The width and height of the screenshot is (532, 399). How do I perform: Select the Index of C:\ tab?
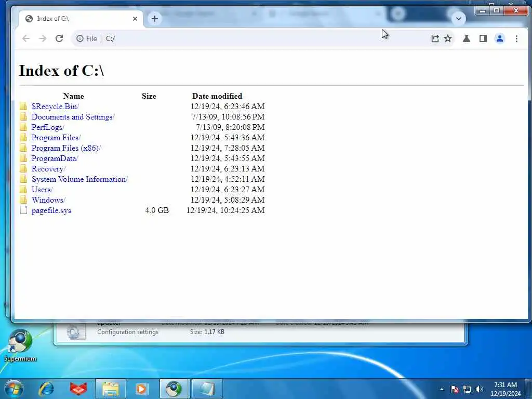[81, 19]
